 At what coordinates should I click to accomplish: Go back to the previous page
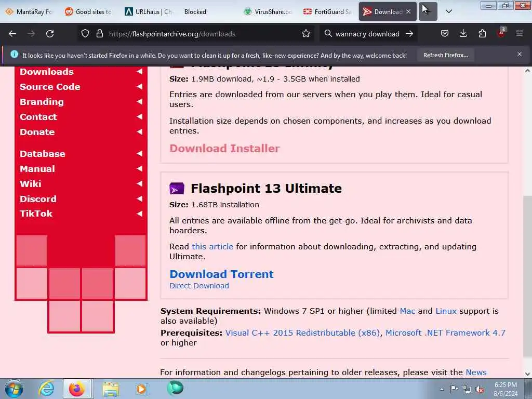[x=12, y=34]
